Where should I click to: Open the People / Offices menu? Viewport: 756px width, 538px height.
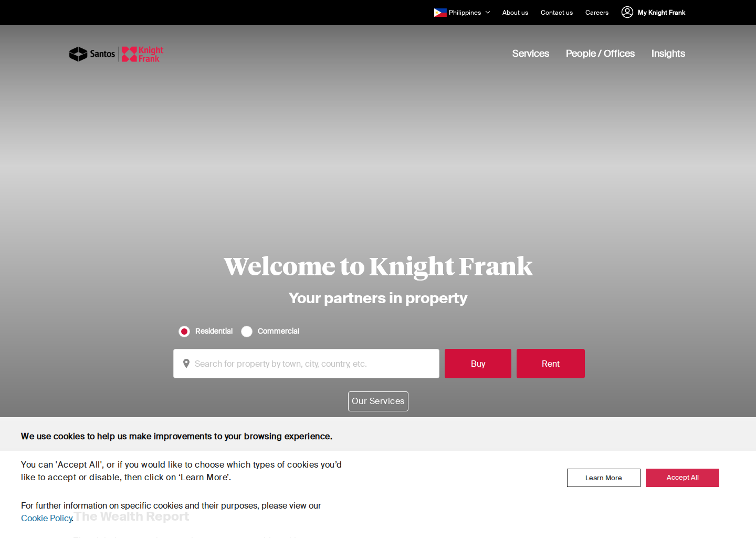pos(600,54)
